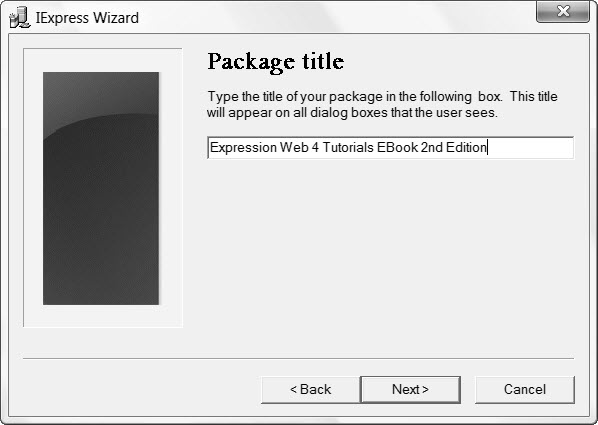Click the empty space right of the entered title
This screenshot has height=425, width=598.
click(531, 148)
